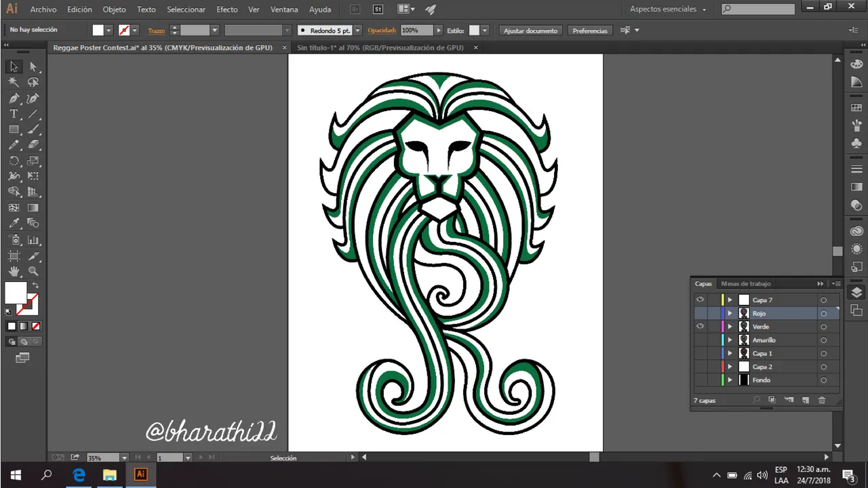Viewport: 868px width, 488px height.
Task: Open Preferencias from the control bar
Action: (589, 30)
